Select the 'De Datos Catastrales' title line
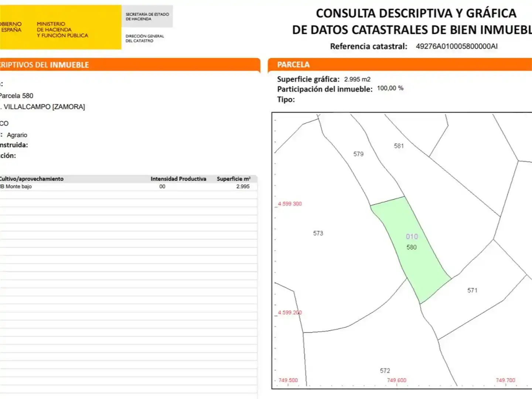The width and height of the screenshot is (532, 399). tap(412, 30)
